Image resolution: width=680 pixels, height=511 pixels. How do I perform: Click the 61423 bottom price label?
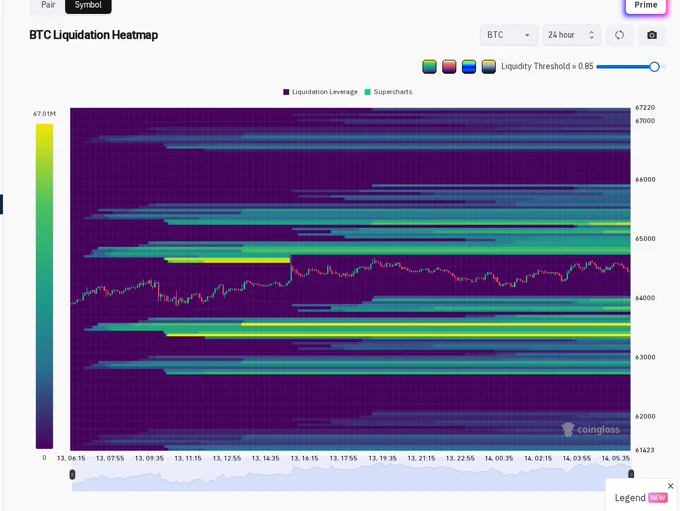(x=645, y=450)
